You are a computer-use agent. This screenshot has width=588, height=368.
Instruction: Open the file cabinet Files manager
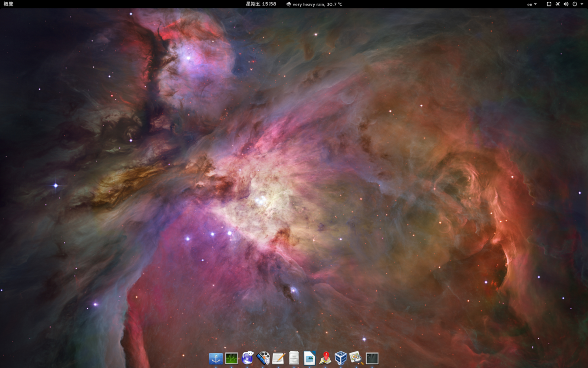pos(294,358)
